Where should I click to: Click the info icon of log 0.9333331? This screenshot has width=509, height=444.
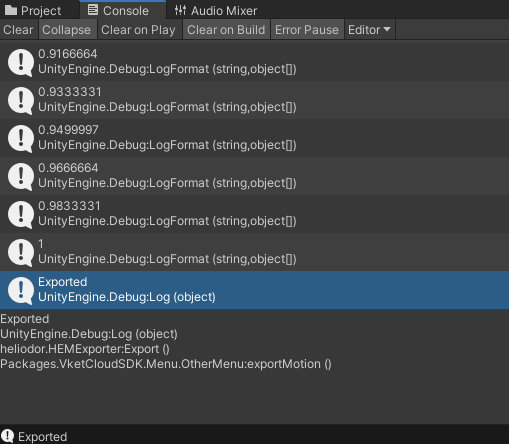[21, 101]
